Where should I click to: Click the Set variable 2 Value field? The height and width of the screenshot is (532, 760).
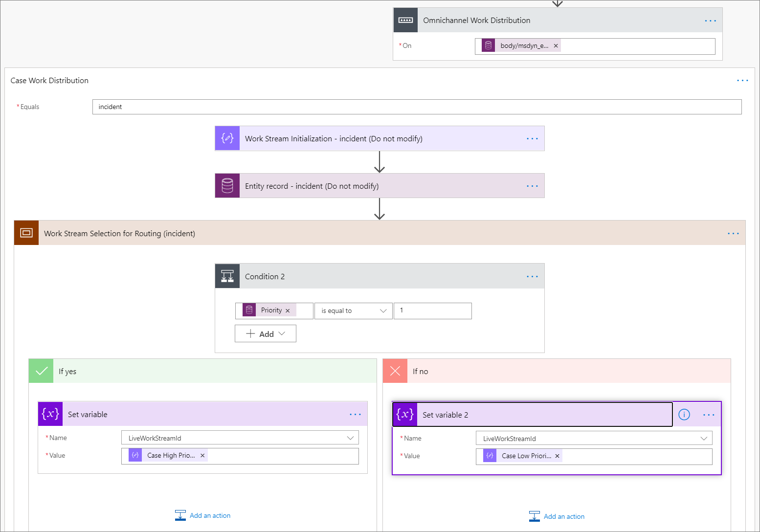coord(594,456)
